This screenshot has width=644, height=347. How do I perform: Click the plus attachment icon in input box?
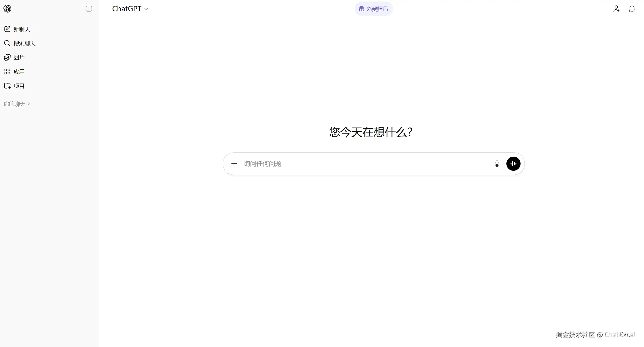[234, 164]
